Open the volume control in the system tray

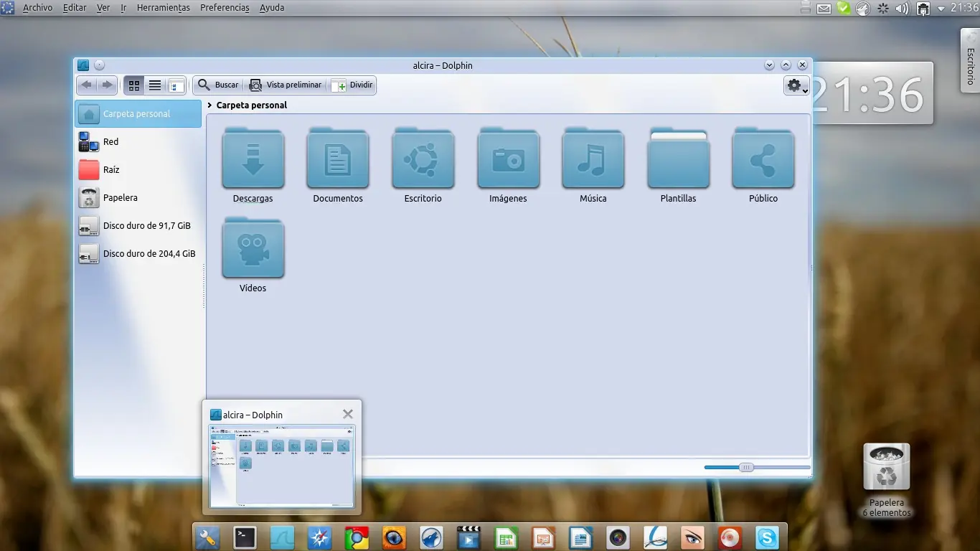[x=902, y=8]
